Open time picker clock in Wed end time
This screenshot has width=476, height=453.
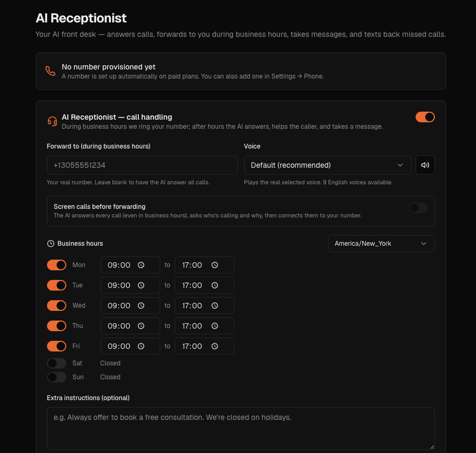click(x=215, y=306)
